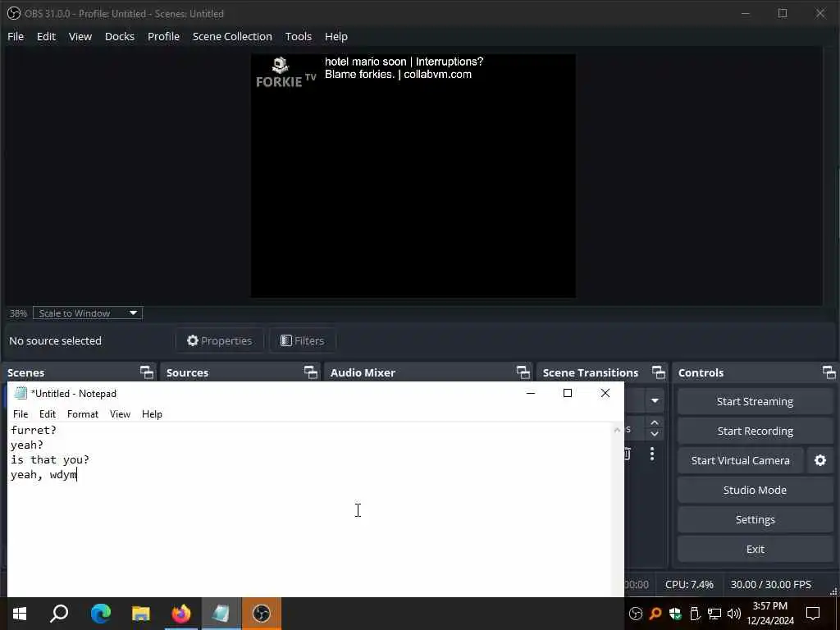840x630 pixels.
Task: Open the Scene Collection menu
Action: coord(232,36)
